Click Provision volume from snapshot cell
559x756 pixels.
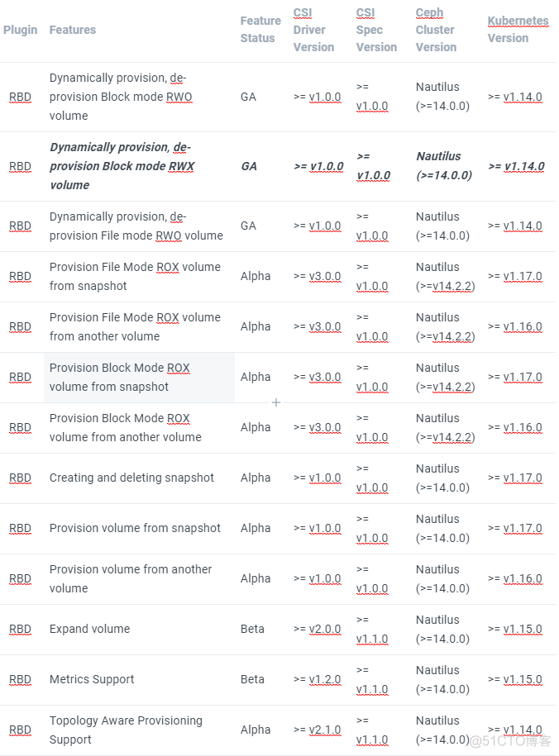[135, 528]
